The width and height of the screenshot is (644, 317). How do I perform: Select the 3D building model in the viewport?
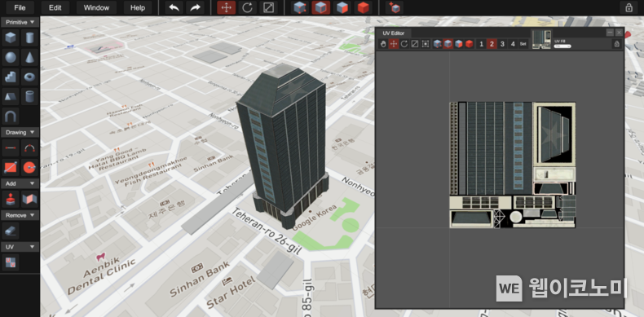[x=284, y=147]
